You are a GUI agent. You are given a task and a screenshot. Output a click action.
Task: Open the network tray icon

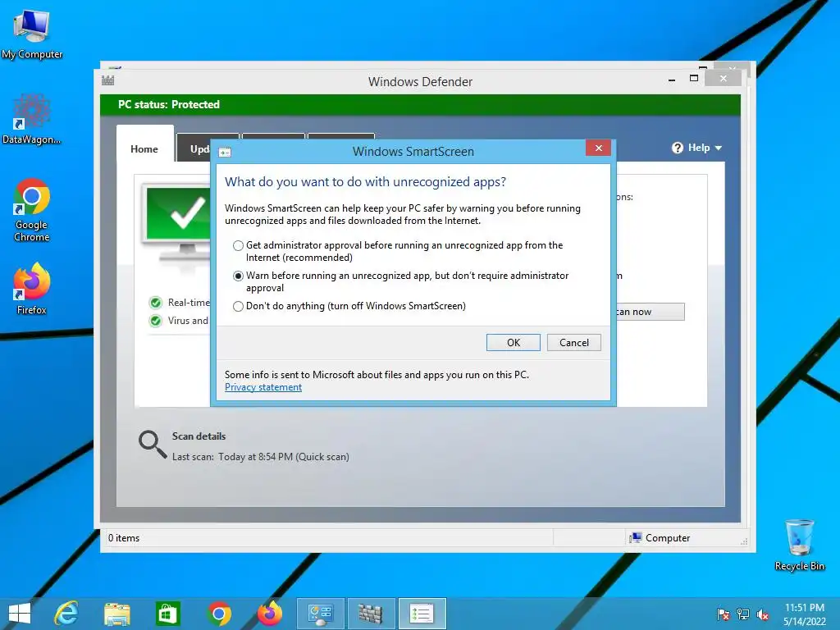point(743,614)
